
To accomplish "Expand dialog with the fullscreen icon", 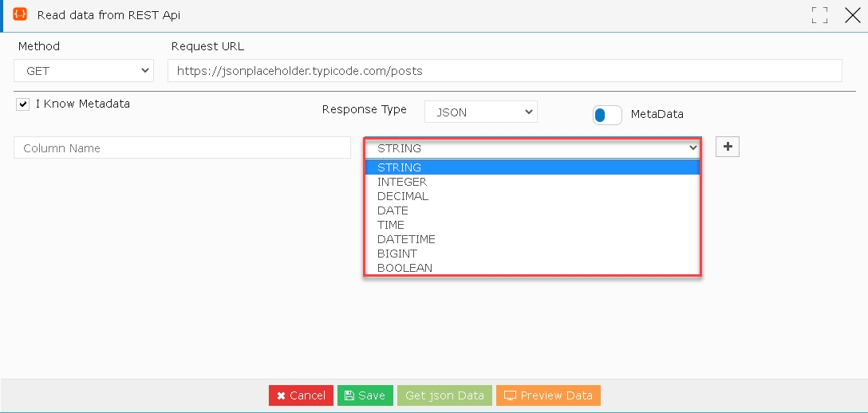I will click(x=819, y=15).
